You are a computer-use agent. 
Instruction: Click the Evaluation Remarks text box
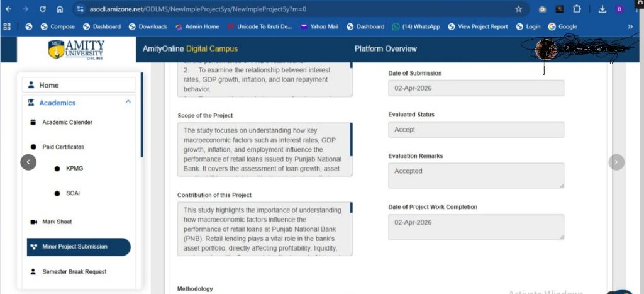pos(476,176)
